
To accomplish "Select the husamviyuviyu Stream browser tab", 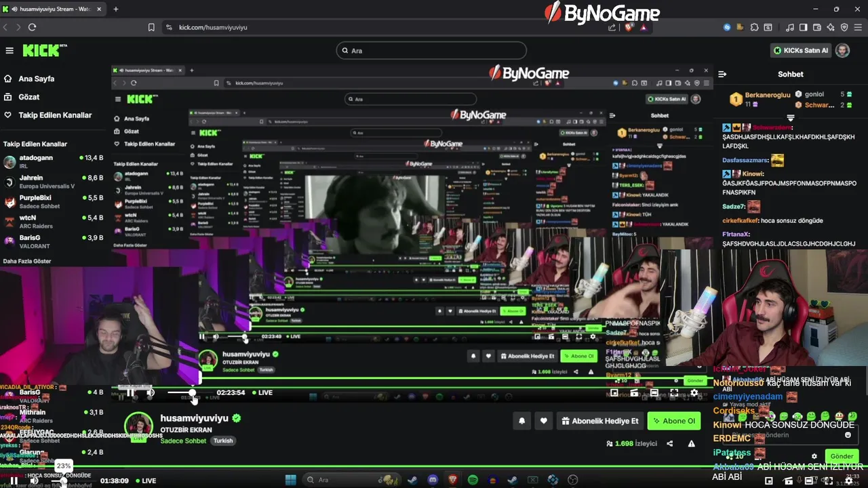I will [53, 9].
